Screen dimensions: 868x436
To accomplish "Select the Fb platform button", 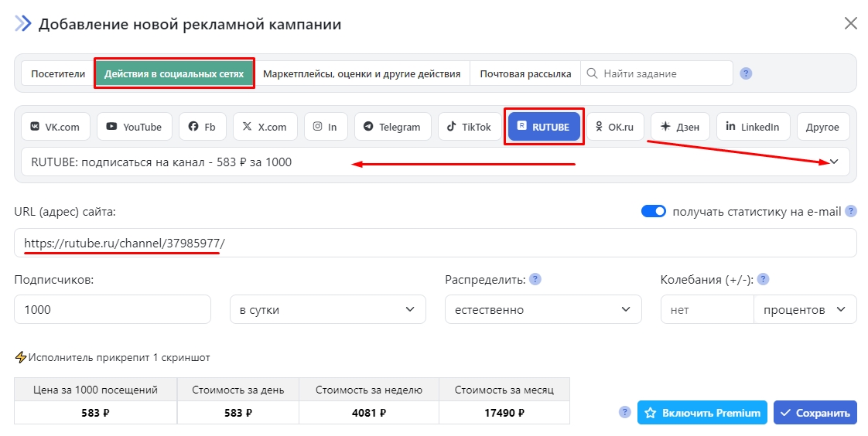I will [202, 127].
